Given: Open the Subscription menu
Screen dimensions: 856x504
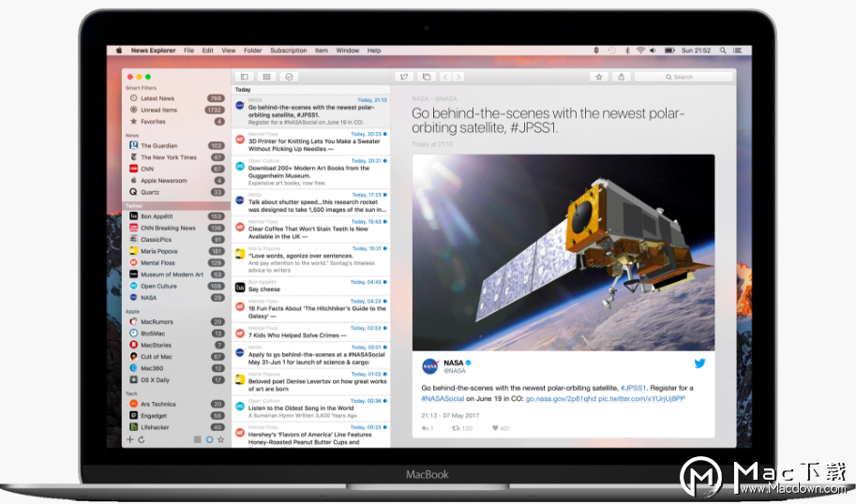Looking at the screenshot, I should tap(288, 51).
